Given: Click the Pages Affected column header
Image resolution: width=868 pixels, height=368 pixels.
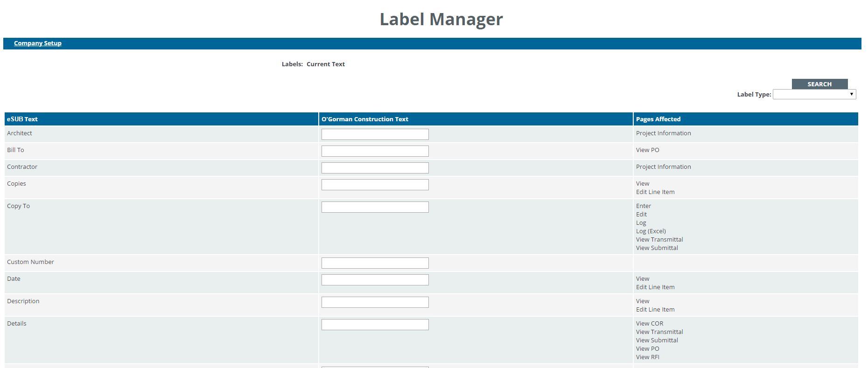Looking at the screenshot, I should click(x=746, y=119).
